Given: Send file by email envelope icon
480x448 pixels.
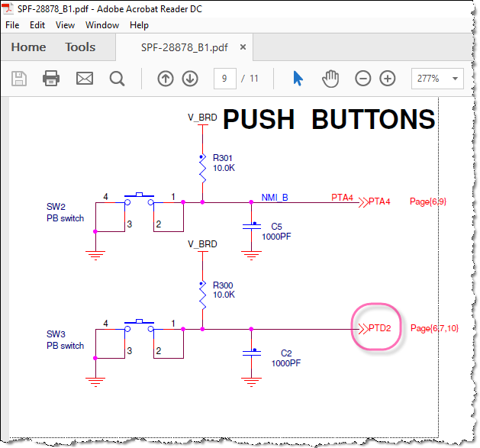Looking at the screenshot, I should (x=85, y=79).
